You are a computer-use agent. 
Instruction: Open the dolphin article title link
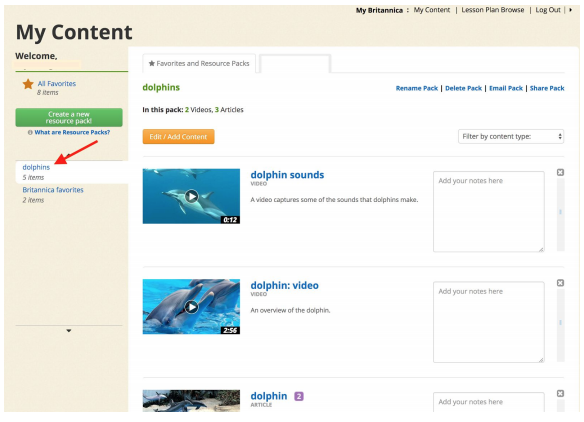coord(269,396)
